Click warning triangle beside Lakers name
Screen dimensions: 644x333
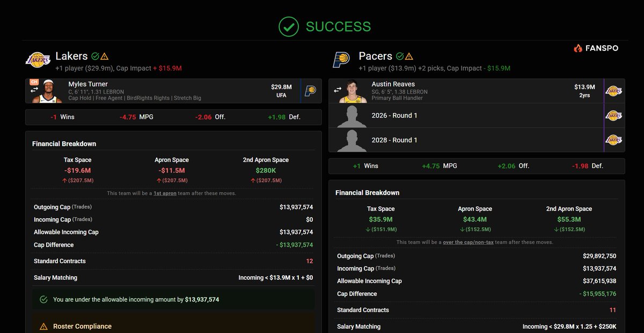pyautogui.click(x=105, y=56)
